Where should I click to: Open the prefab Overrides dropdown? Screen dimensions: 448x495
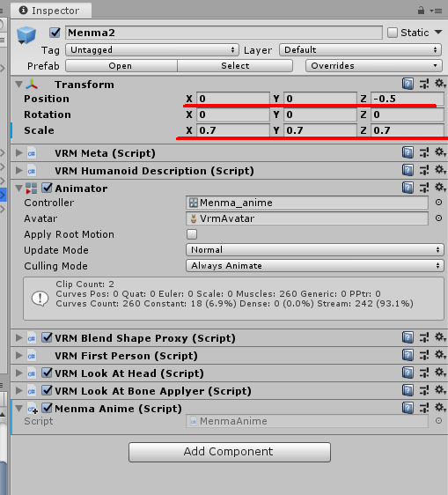(x=373, y=66)
